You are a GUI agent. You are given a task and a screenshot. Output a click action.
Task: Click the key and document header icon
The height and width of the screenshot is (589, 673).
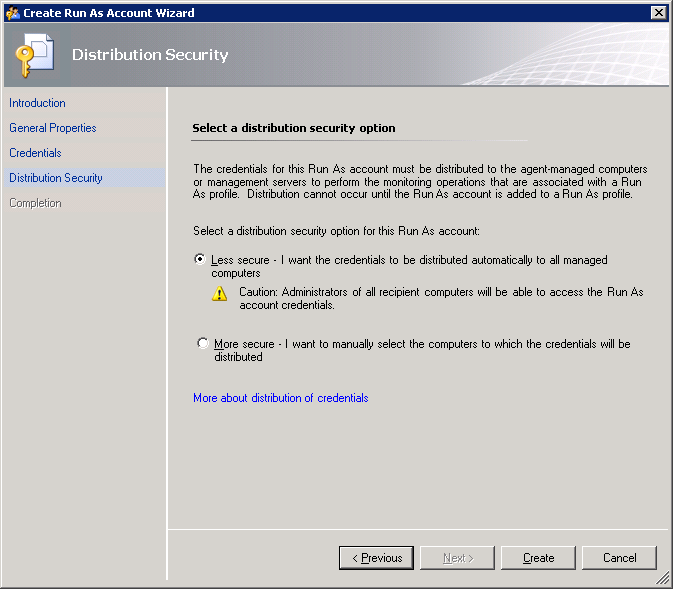pyautogui.click(x=34, y=55)
